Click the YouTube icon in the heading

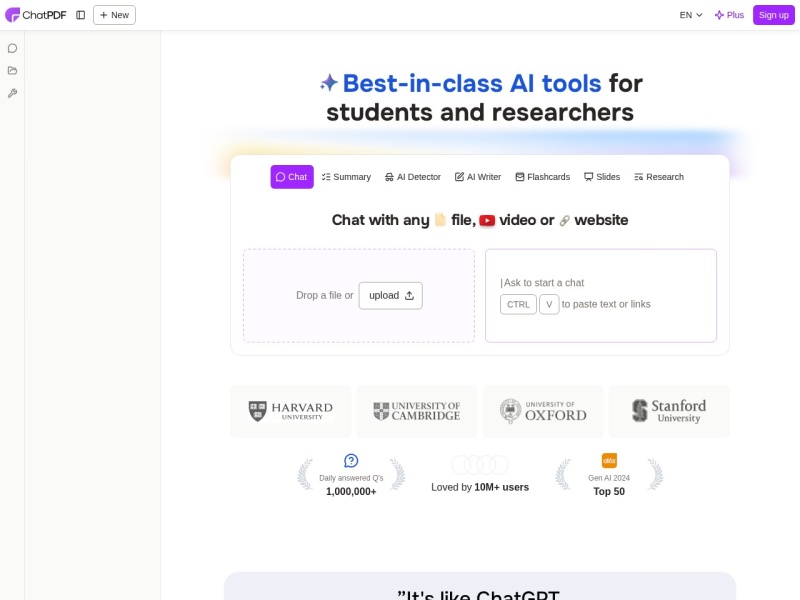(487, 220)
